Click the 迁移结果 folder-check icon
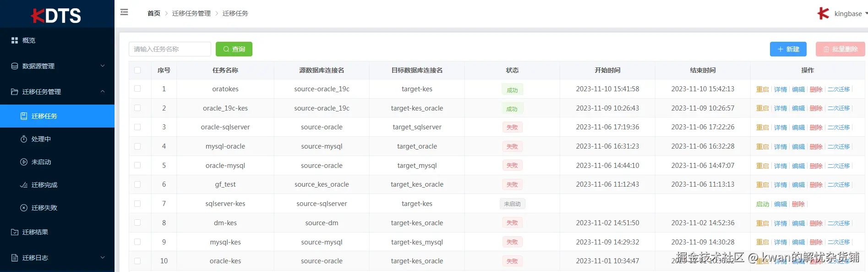868x272 pixels. (15, 232)
